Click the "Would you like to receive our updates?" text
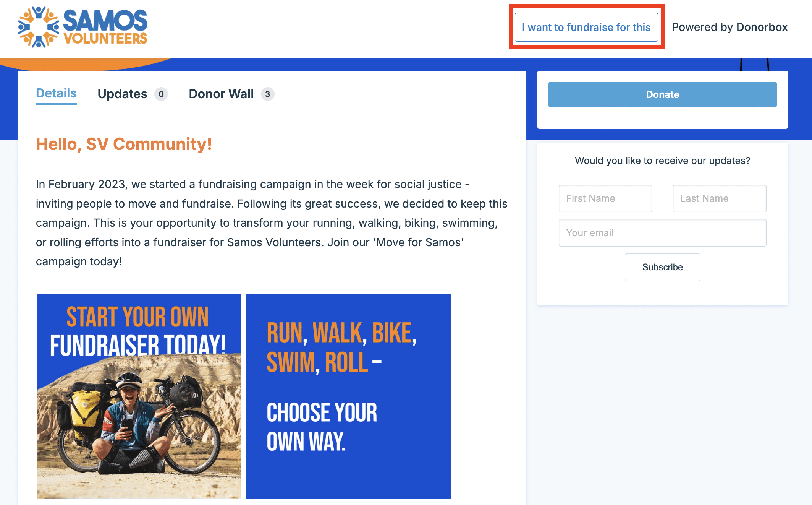The width and height of the screenshot is (812, 505). point(662,161)
